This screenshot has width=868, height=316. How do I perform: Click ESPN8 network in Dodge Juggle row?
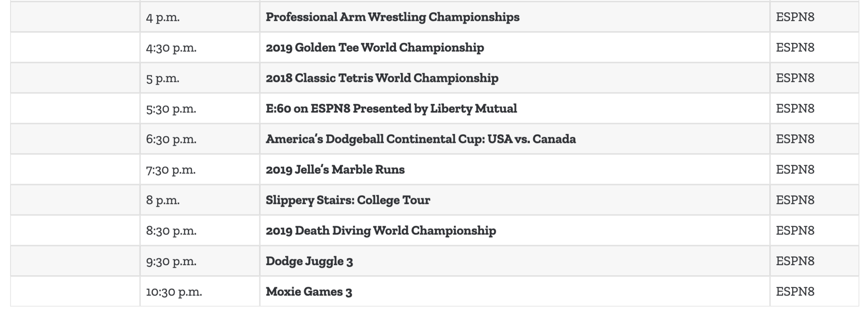(x=795, y=261)
